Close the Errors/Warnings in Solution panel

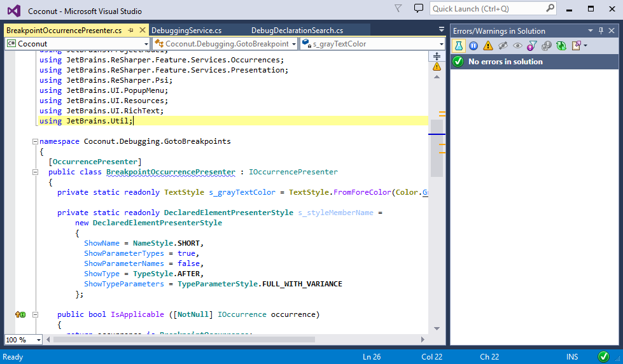coord(612,31)
